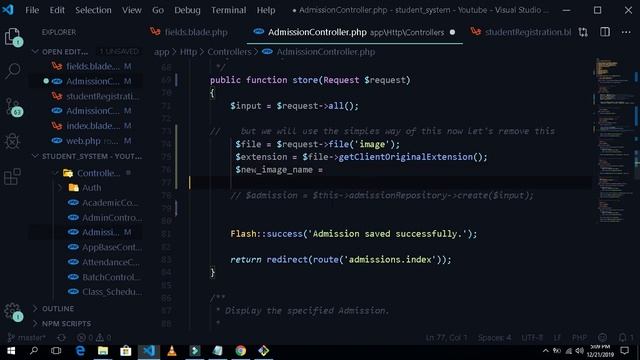Screen dimensions: 640x360
Task: Open web.php in Open Editors list
Action: 86,141
